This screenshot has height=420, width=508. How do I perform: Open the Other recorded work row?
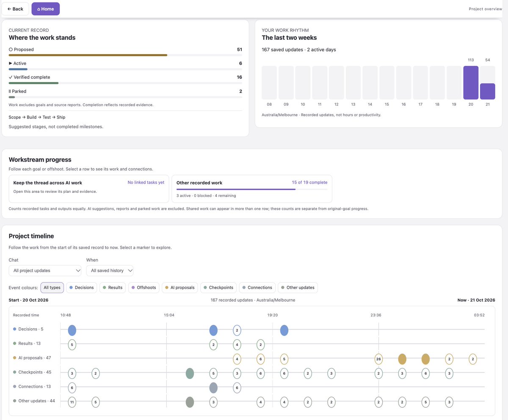(252, 189)
